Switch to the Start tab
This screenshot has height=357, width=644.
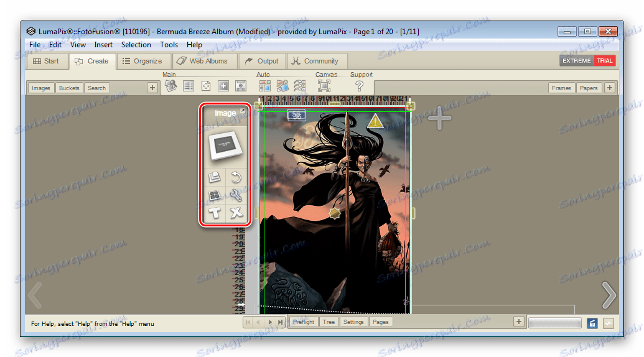coord(46,61)
